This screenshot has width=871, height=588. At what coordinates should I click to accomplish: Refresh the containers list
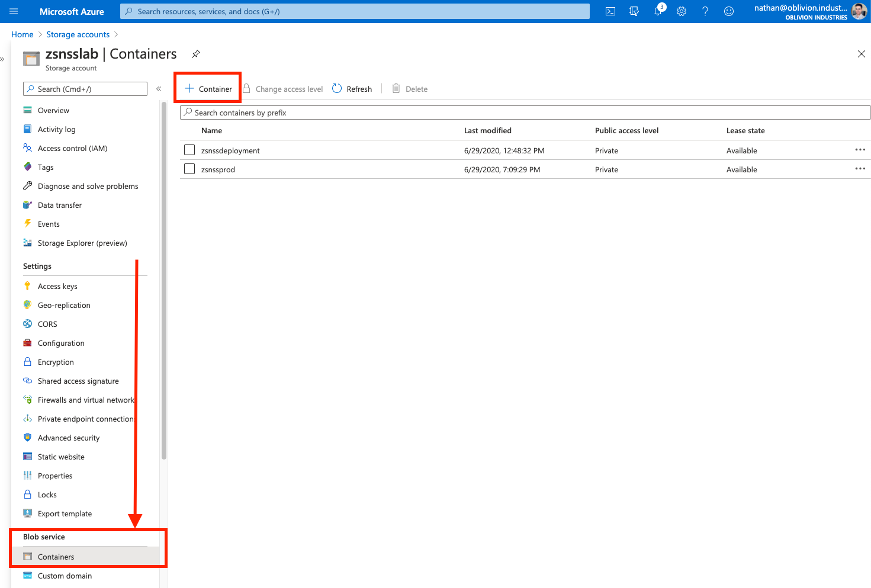(352, 89)
